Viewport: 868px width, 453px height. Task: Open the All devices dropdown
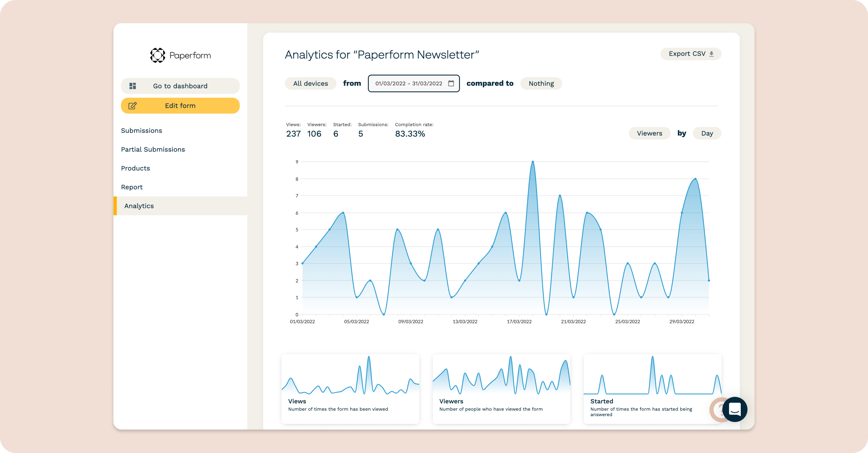(310, 84)
